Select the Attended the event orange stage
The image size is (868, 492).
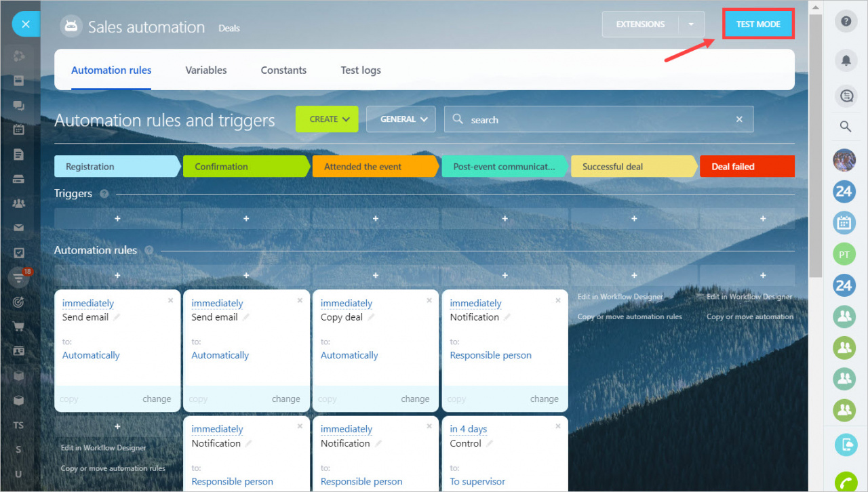point(376,166)
